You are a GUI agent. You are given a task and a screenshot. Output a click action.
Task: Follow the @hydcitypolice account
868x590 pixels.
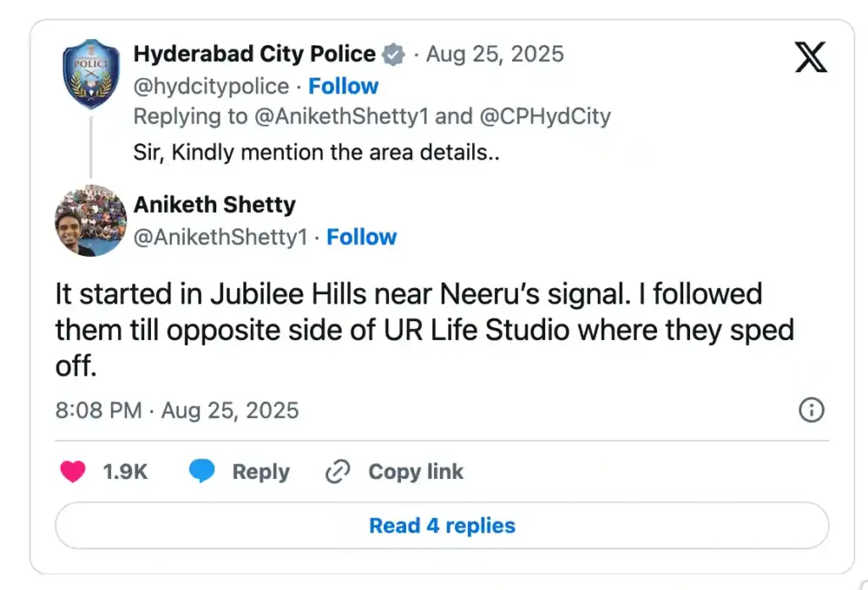(343, 86)
